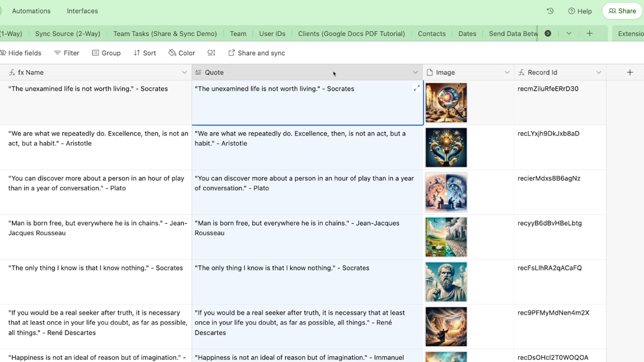Click the Share button
The image size is (644, 362).
(x=622, y=11)
